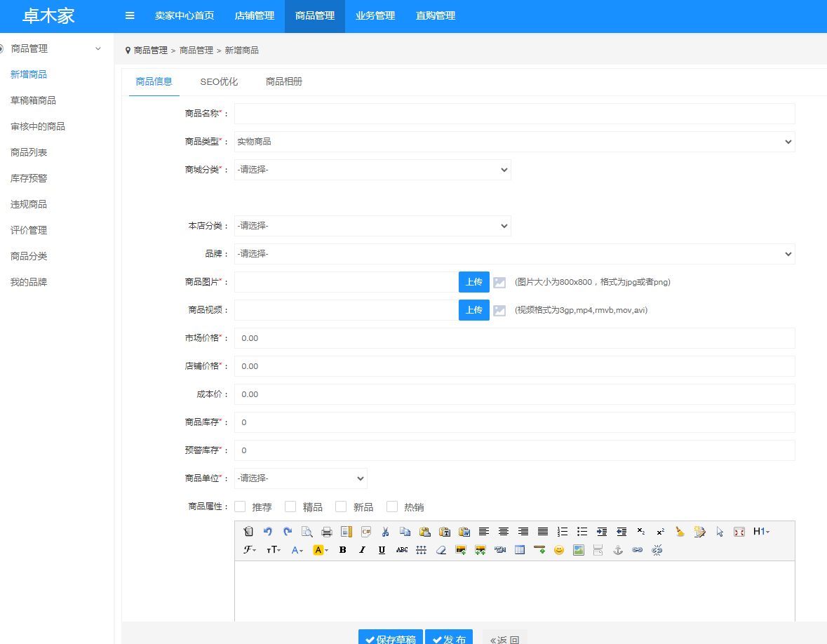Click the 上传 button for 商品图片
This screenshot has width=827, height=644.
pos(473,282)
